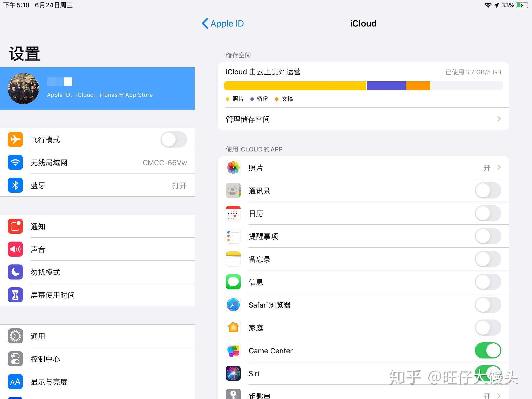The width and height of the screenshot is (532, 399).
Task: Open 屏幕使用时间 settings
Action: (x=97, y=295)
